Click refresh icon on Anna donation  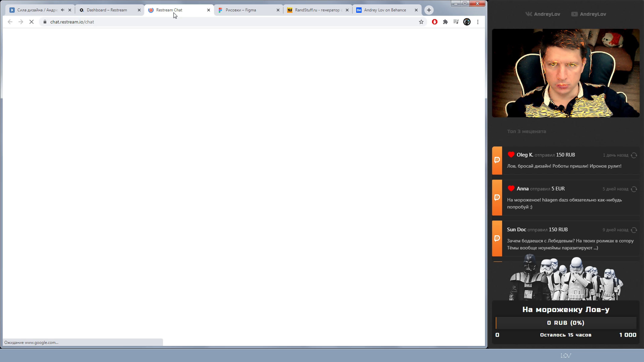(634, 189)
